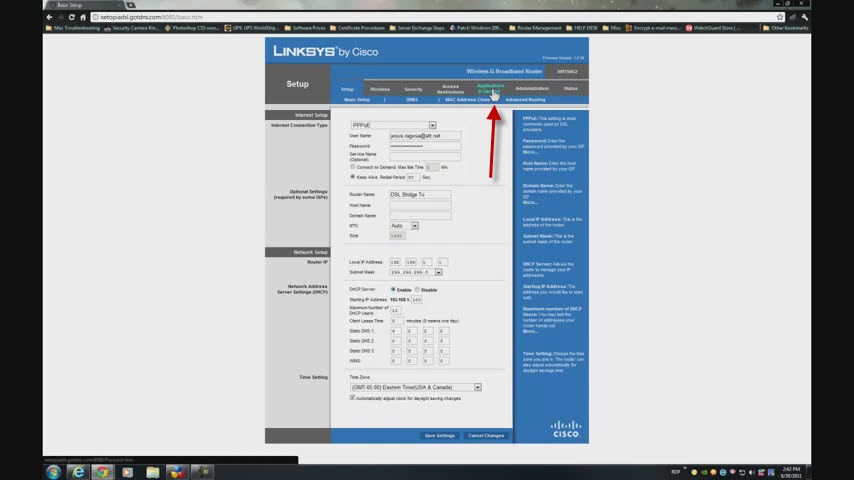Switch to Chrome in taskbar
Image resolution: width=854 pixels, height=480 pixels.
[x=102, y=472]
